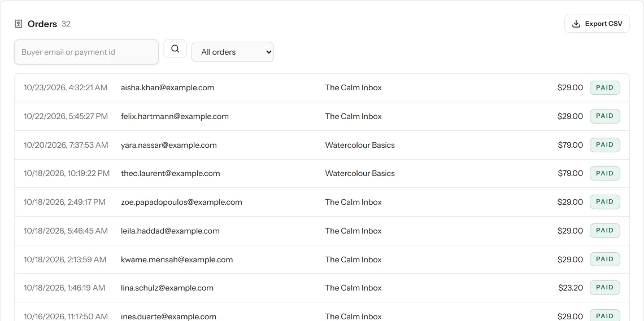
Task: Click PAID badge in aisha.khan row
Action: [x=604, y=88]
